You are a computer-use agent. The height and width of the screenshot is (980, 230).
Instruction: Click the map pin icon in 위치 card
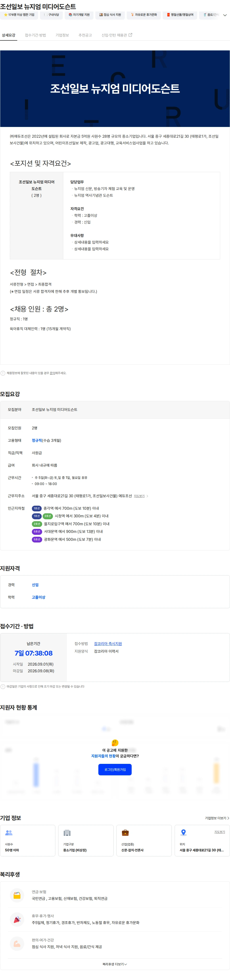pos(184,833)
